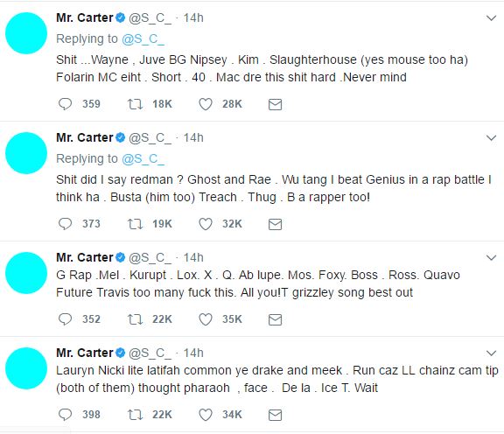Reply to the 'did I say redman' tweet

point(66,224)
